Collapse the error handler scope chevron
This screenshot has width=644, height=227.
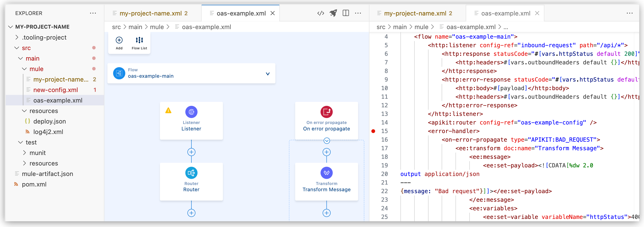[326, 140]
